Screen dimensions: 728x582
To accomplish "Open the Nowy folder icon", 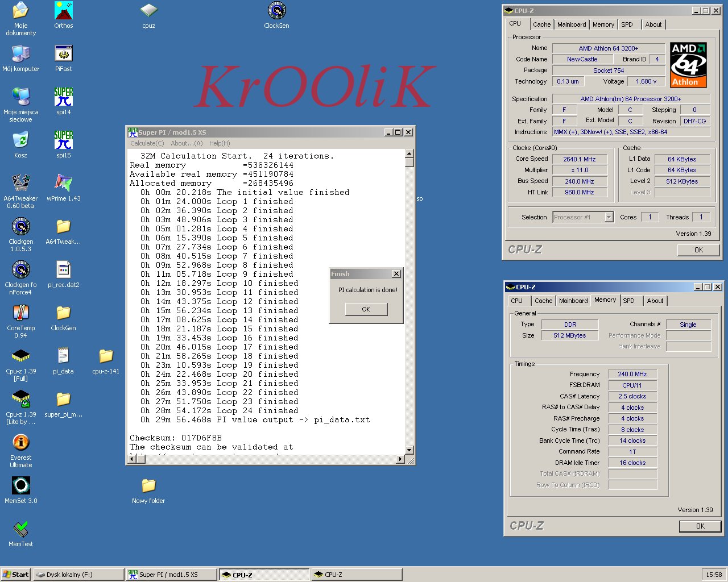I will pos(148,490).
